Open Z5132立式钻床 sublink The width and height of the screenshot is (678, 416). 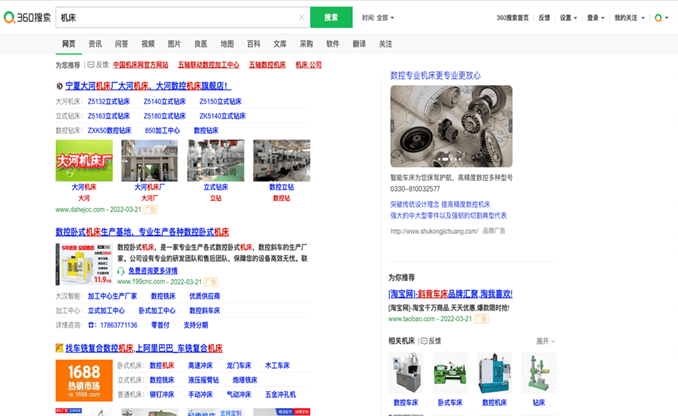(x=109, y=102)
